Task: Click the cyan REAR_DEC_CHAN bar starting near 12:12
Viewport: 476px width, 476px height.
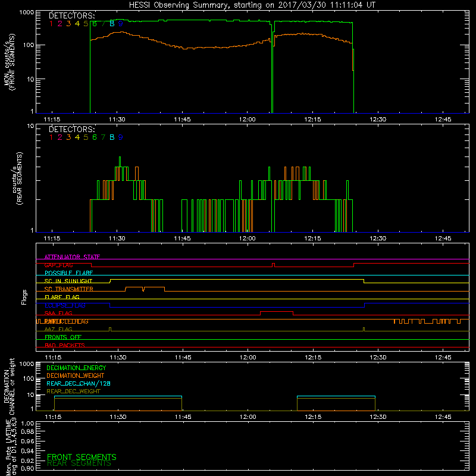Action: pos(336,396)
